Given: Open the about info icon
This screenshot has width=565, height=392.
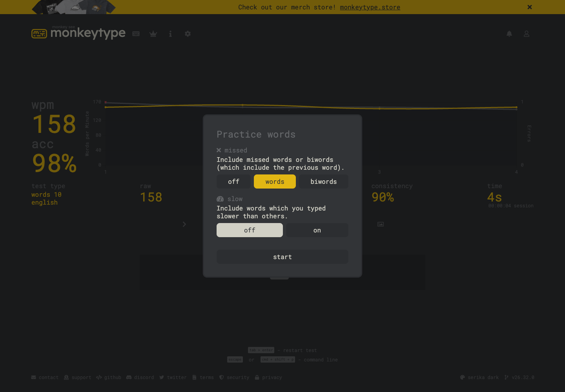Looking at the screenshot, I should click(x=170, y=34).
